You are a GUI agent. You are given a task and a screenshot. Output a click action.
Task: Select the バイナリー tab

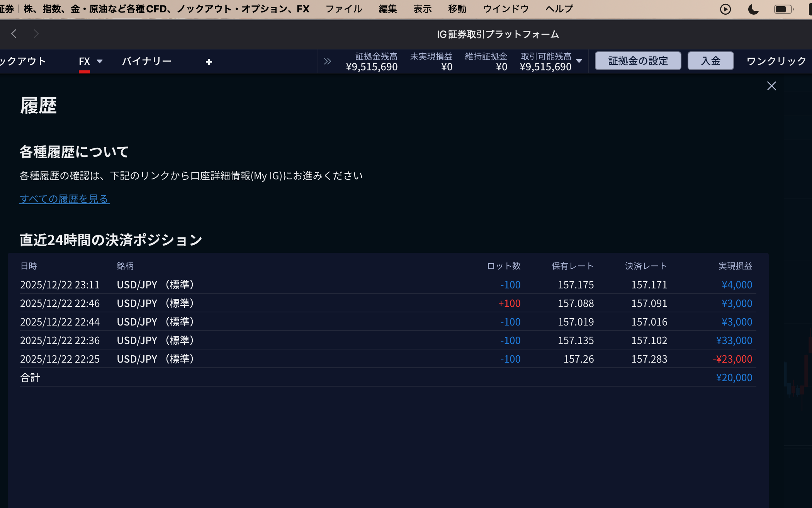click(x=146, y=61)
